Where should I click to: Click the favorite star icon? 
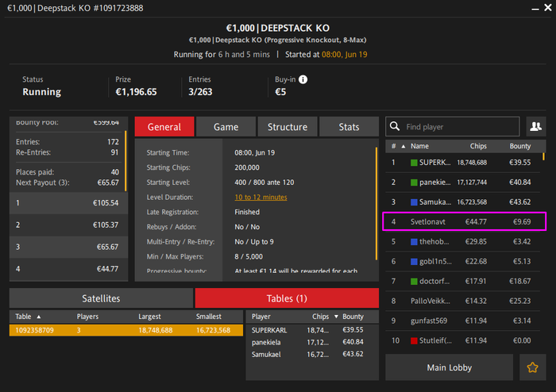click(x=532, y=367)
